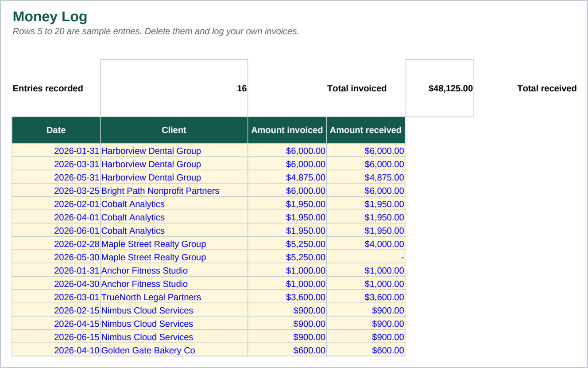Select the Amount invoiced column header
Image resolution: width=588 pixels, height=368 pixels.
click(287, 130)
